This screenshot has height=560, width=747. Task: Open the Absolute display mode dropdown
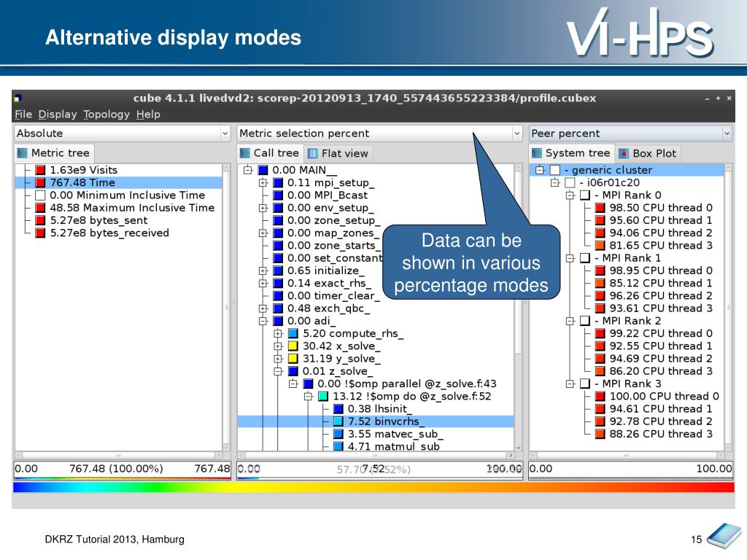(122, 133)
